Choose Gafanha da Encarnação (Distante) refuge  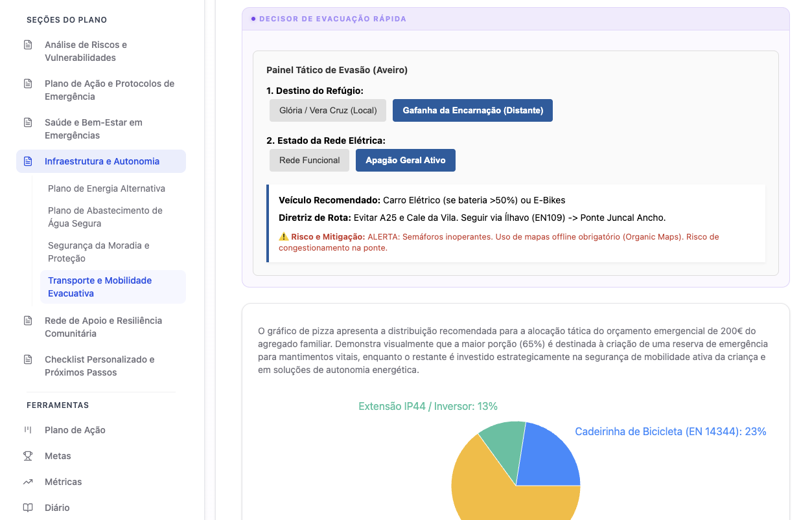(472, 110)
